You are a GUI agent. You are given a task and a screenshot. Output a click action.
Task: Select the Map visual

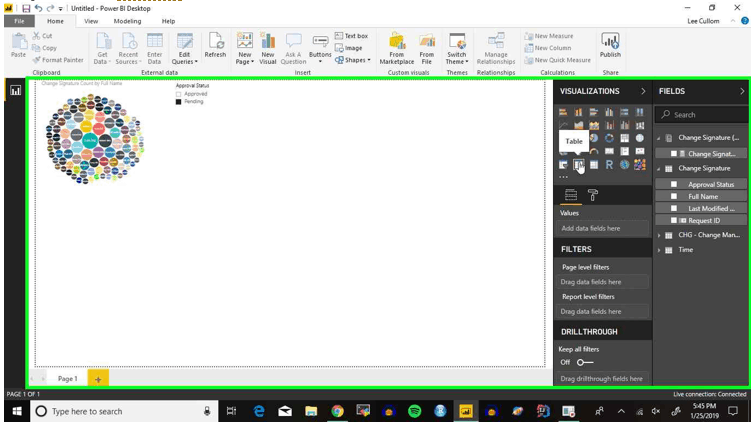pyautogui.click(x=640, y=138)
